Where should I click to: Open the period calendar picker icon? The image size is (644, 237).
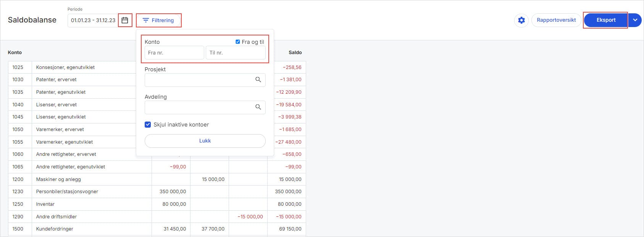125,20
